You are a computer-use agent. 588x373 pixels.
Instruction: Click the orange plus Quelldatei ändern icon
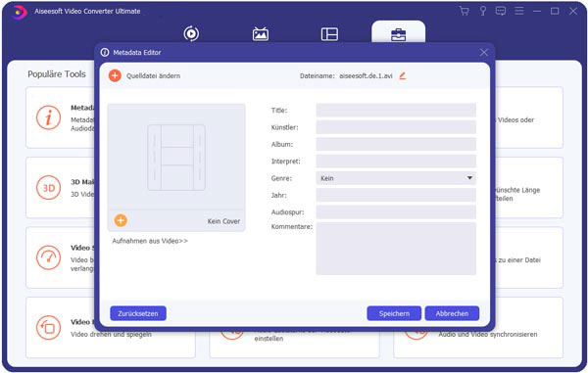point(115,75)
